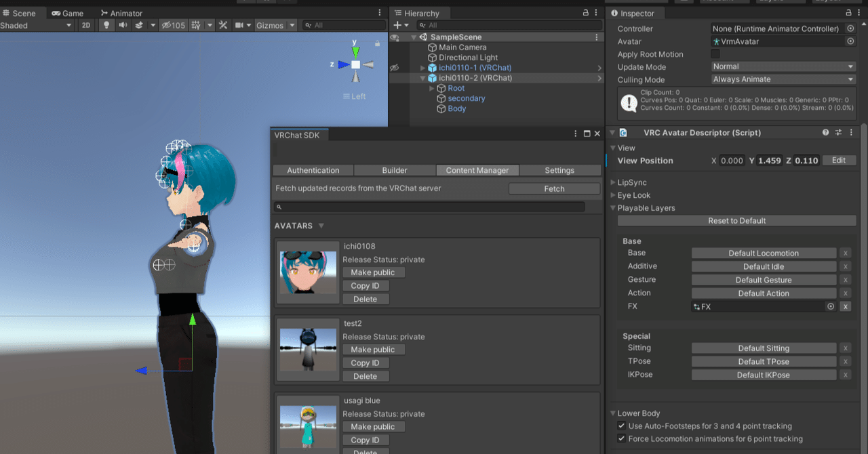The image size is (868, 454).
Task: Enable Use Auto-Footsteps for 3 and 4 point tracking
Action: click(x=621, y=426)
